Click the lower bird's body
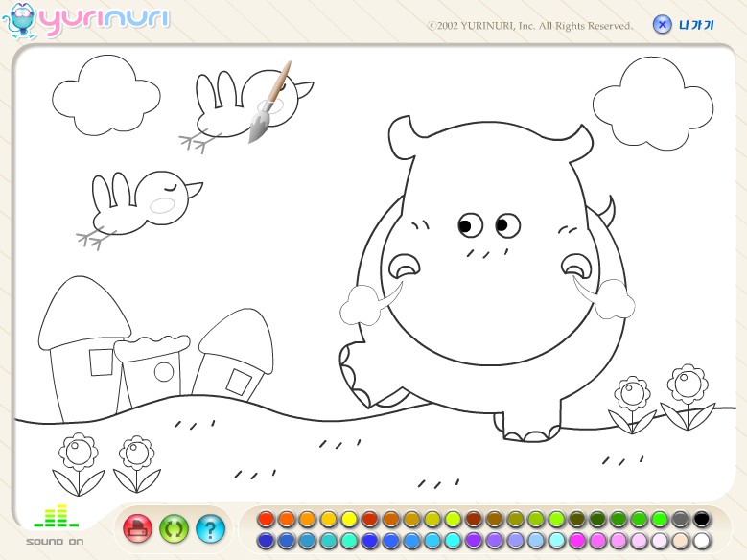This screenshot has width=747, height=560. tap(144, 206)
